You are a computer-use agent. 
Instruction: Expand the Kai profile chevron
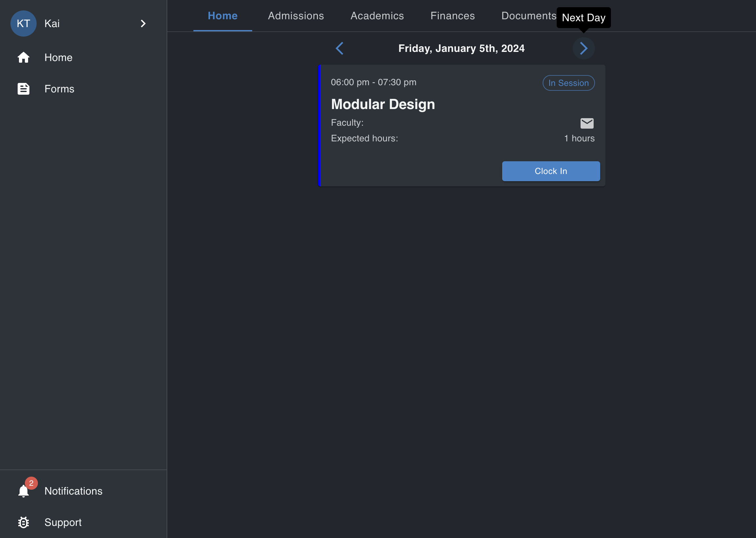point(143,24)
